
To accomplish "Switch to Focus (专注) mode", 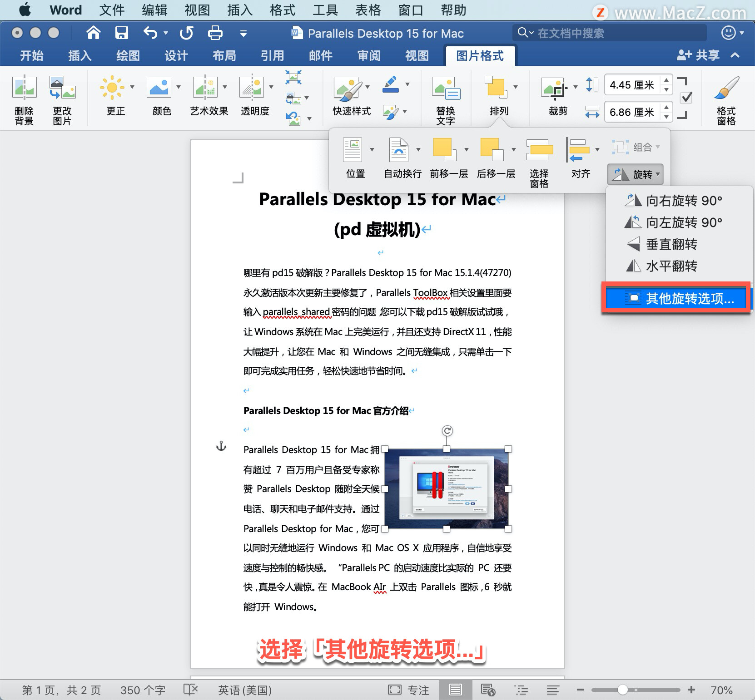I will pos(408,690).
